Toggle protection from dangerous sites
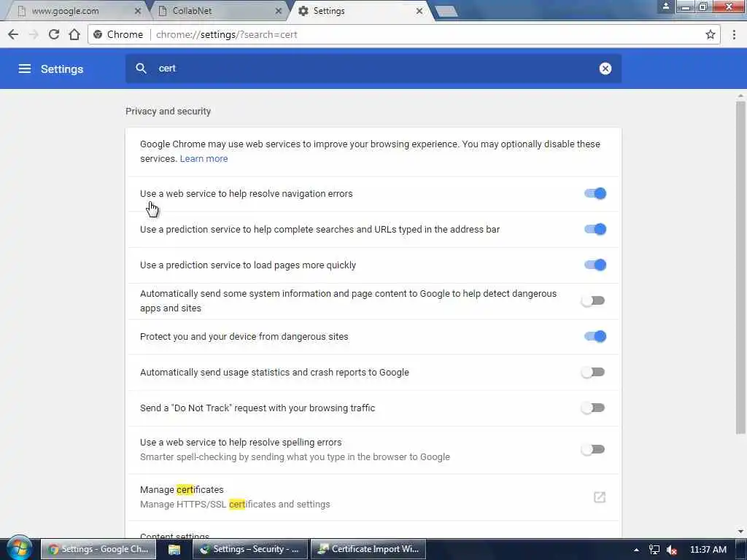Screen dimensions: 747x560 pyautogui.click(x=595, y=336)
